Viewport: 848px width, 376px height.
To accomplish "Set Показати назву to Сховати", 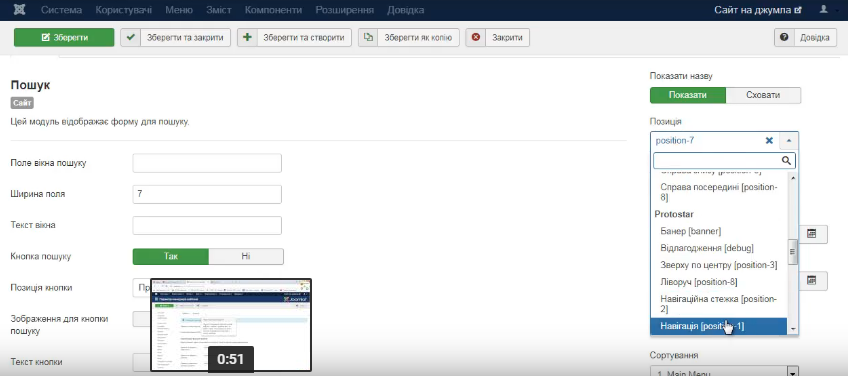I will tap(763, 95).
